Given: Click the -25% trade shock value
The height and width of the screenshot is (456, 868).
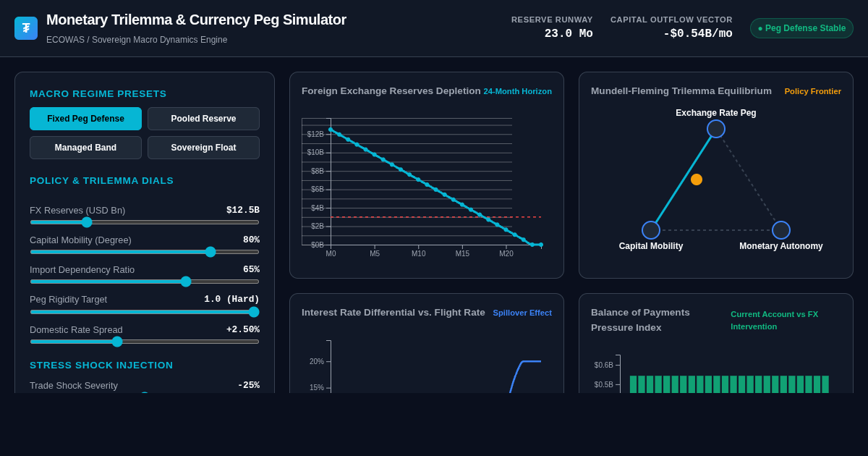Looking at the screenshot, I should pos(249,385).
